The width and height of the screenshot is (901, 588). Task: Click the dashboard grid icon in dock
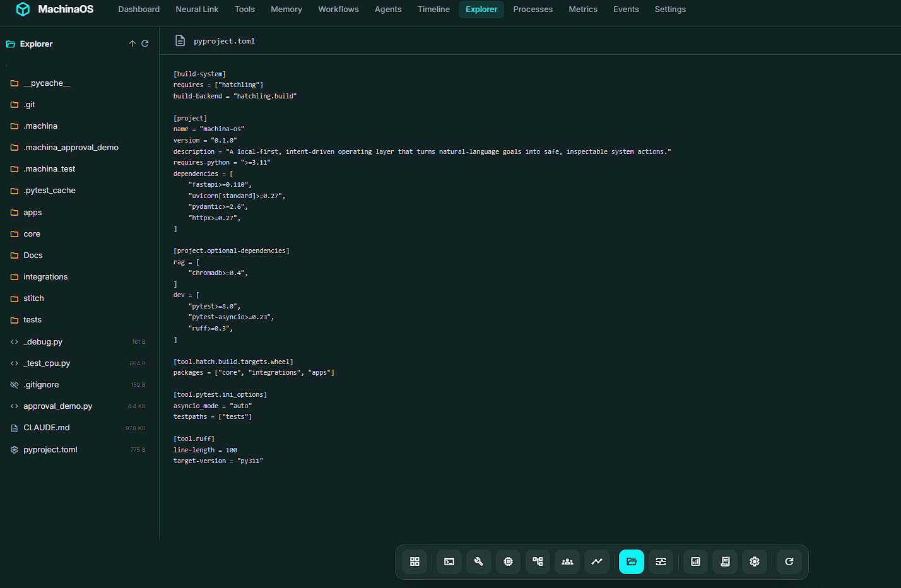tap(415, 562)
